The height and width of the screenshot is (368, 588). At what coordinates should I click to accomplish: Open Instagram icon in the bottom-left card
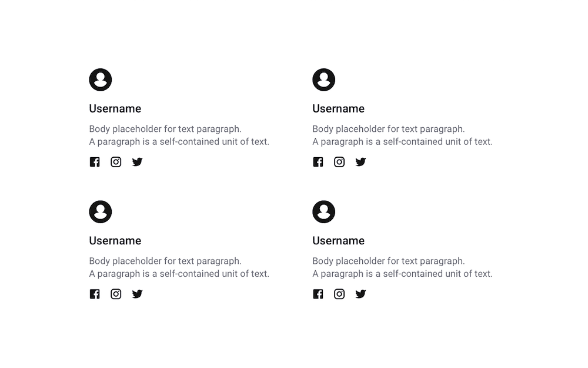(116, 294)
